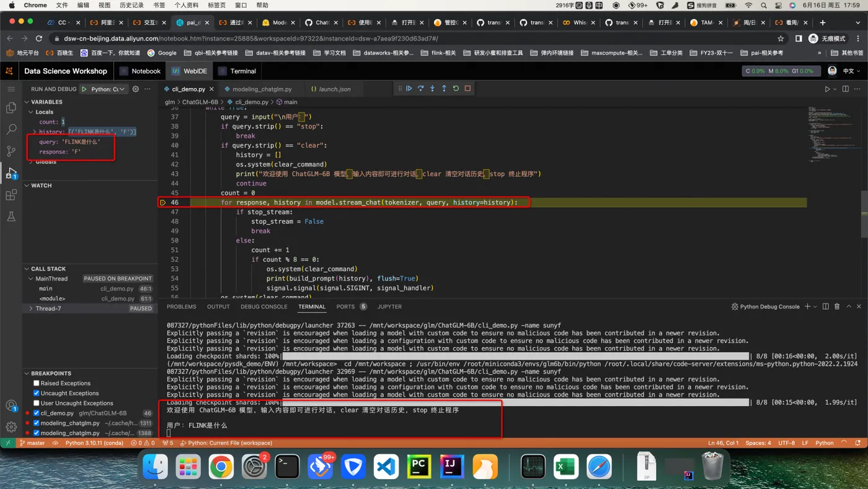Switch to the Notebook tab
The height and width of the screenshot is (489, 868).
click(141, 71)
